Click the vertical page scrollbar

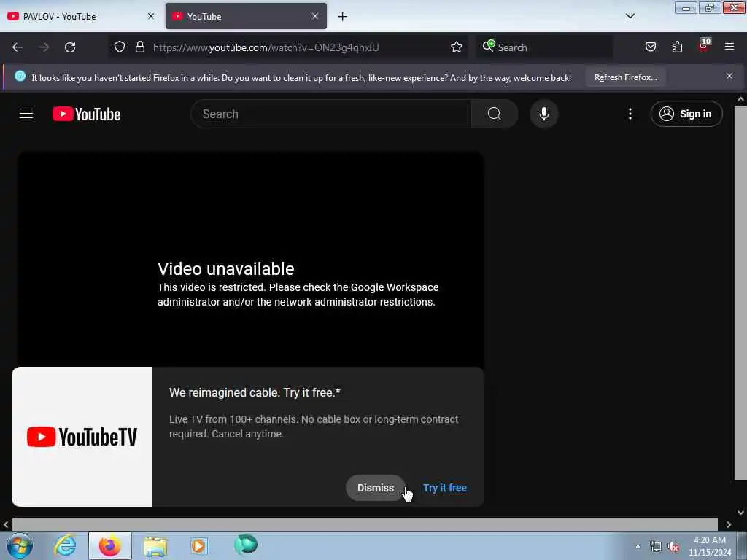[x=740, y=292]
